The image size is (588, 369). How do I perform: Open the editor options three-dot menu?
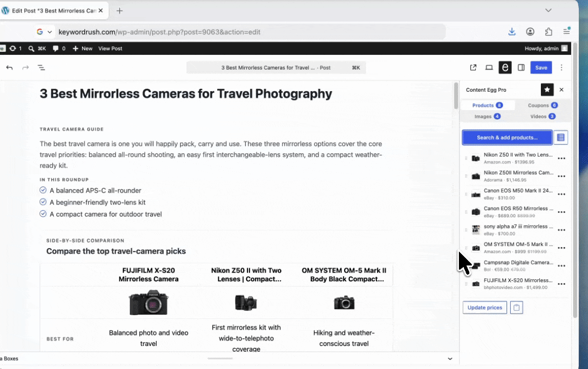(x=561, y=68)
